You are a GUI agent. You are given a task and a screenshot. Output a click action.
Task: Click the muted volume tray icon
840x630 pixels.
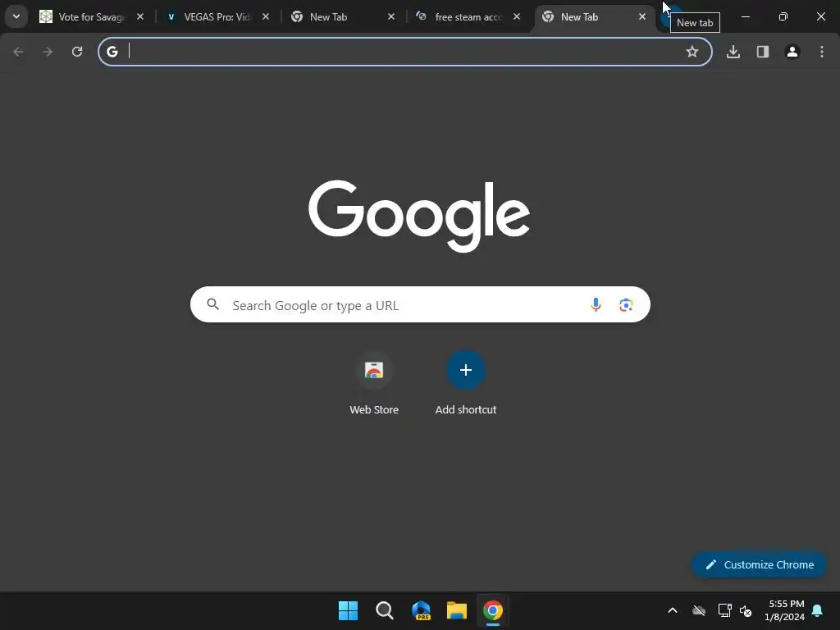click(x=746, y=610)
